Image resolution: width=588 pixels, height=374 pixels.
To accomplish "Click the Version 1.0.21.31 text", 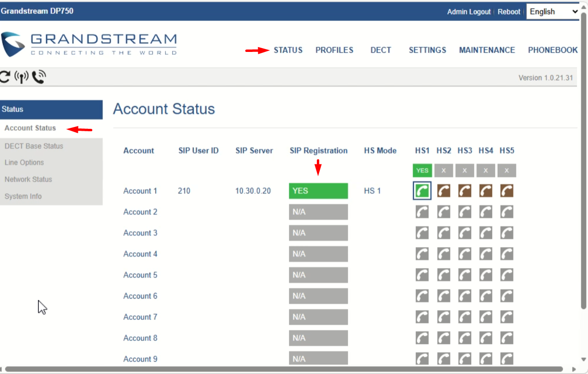I will point(546,78).
